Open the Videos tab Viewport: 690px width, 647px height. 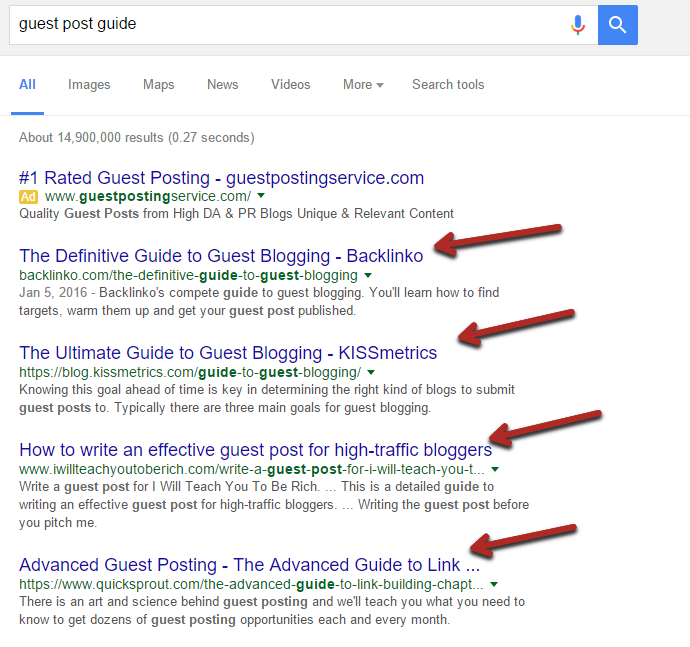[x=290, y=85]
